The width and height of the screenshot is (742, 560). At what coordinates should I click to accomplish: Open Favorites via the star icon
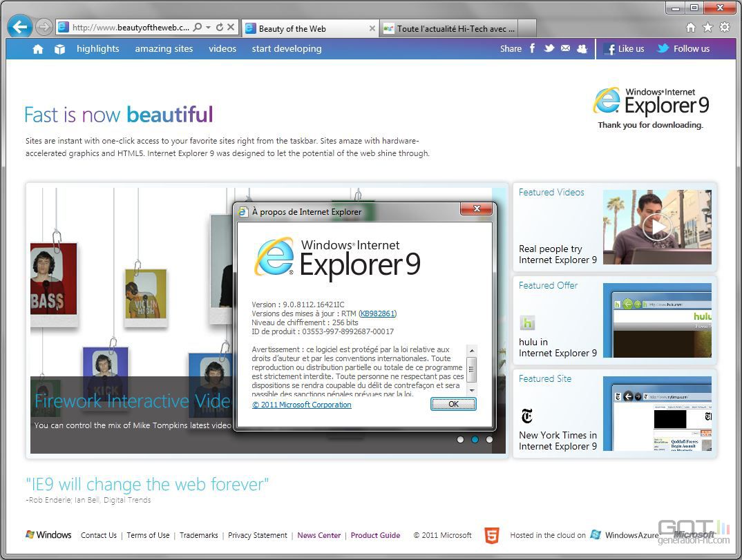click(707, 28)
